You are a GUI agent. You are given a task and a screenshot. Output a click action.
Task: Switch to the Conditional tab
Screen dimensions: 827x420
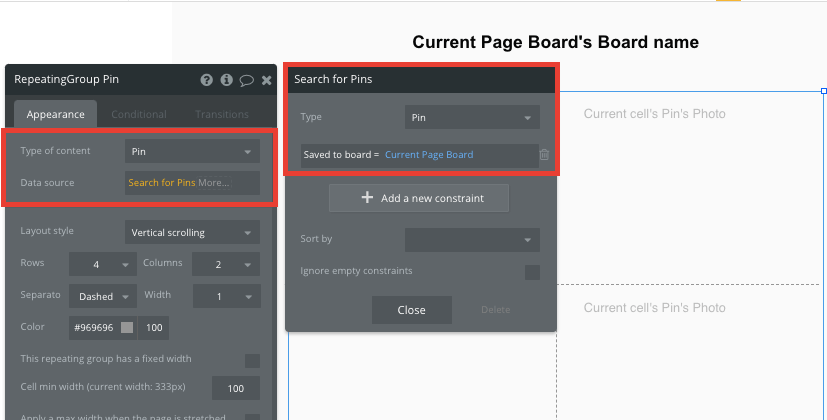coord(139,114)
